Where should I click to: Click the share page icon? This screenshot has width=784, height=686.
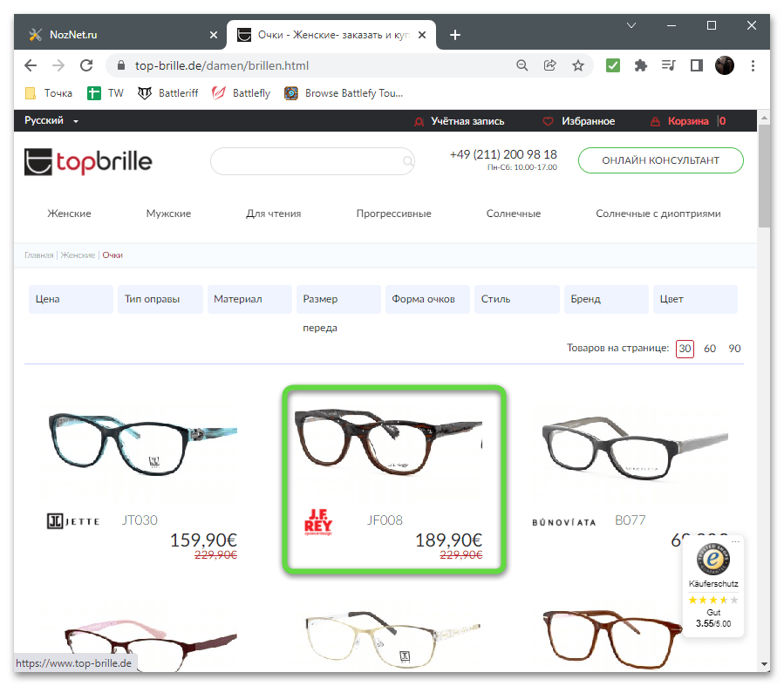click(x=550, y=65)
